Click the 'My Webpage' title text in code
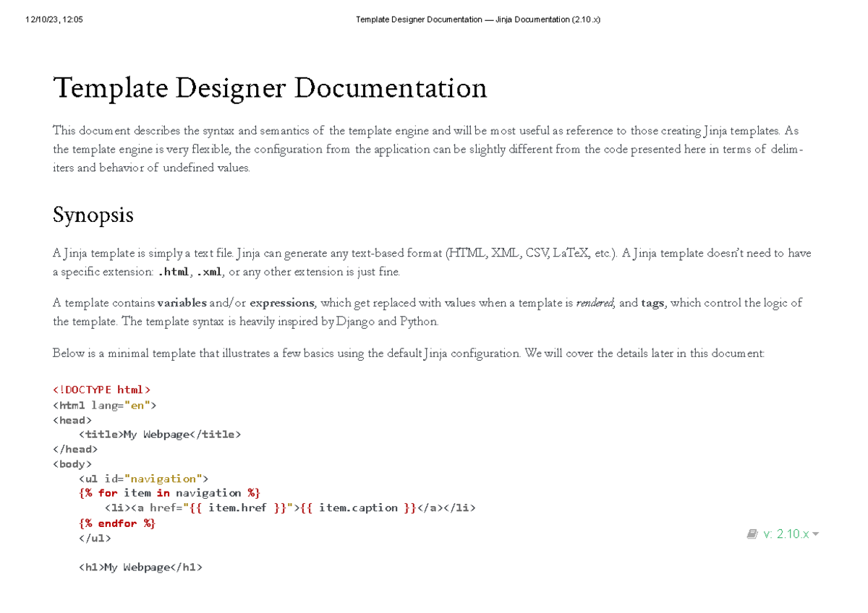 (156, 434)
